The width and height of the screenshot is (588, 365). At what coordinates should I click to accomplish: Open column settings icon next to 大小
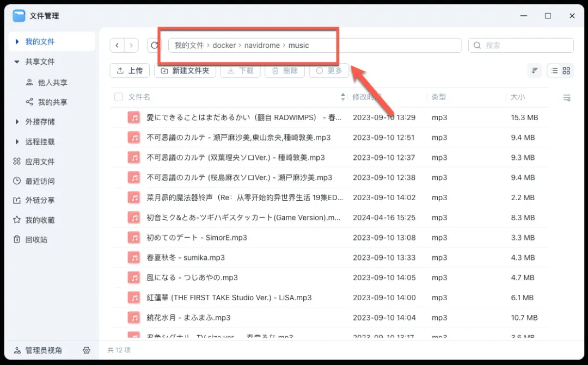pos(567,98)
